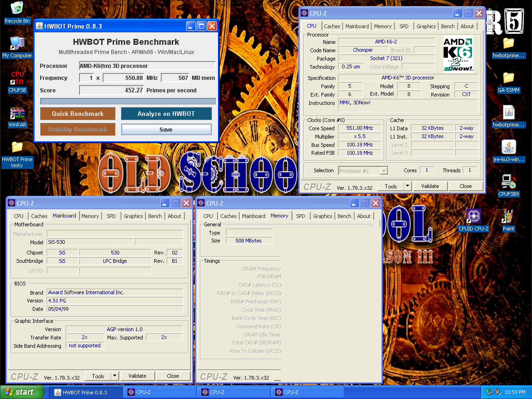The width and height of the screenshot is (532, 399).
Task: Switch to HWBOT Prime 0.8.3 taskbar item
Action: 86,392
